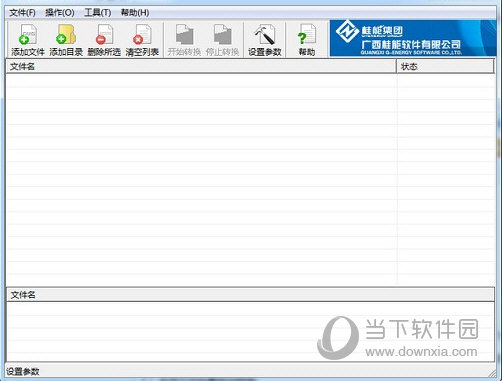Viewport: 502px width, 381px height.
Task: Click the 添加文件 (Add File) toolbar icon
Action: tap(28, 40)
